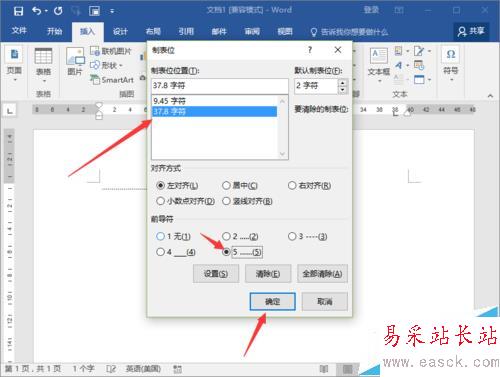Image resolution: width=500 pixels, height=377 pixels.
Task: Select the 9.45 字符 list entry
Action: click(x=214, y=101)
